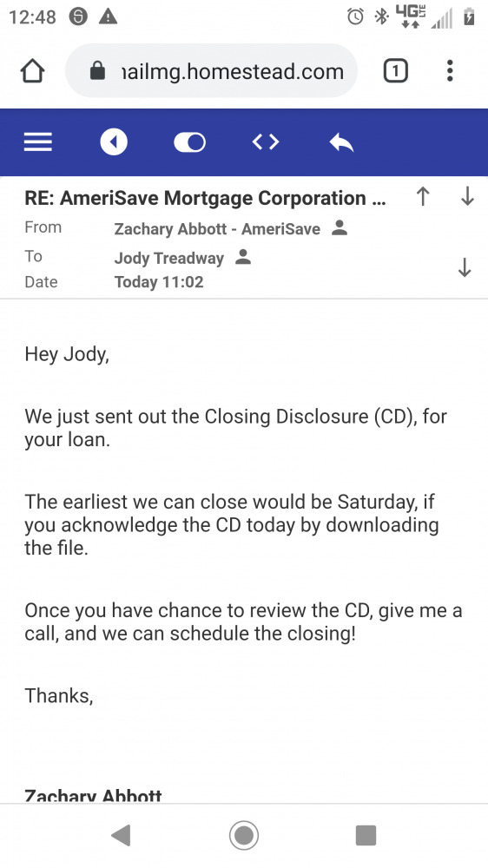Open the hamburger menu in mail toolbar
This screenshot has height=868, width=488.
[x=38, y=143]
